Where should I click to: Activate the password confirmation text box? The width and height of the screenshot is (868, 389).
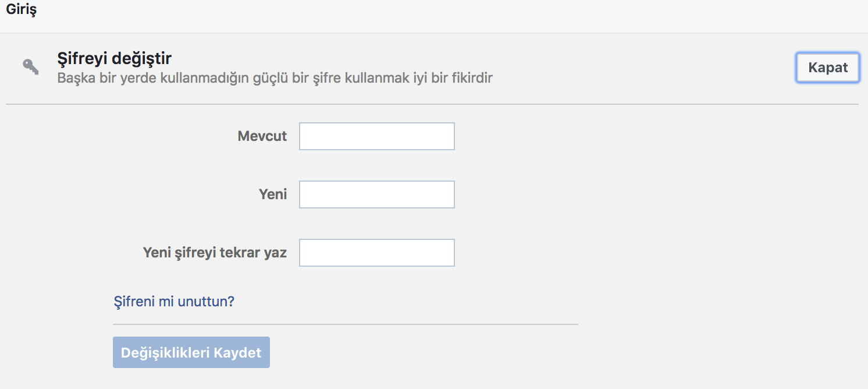point(376,253)
